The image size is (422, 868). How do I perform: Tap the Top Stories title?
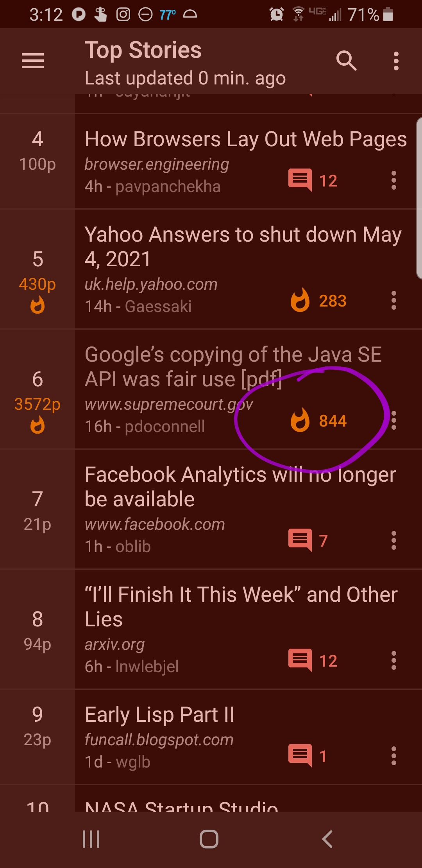pyautogui.click(x=143, y=50)
